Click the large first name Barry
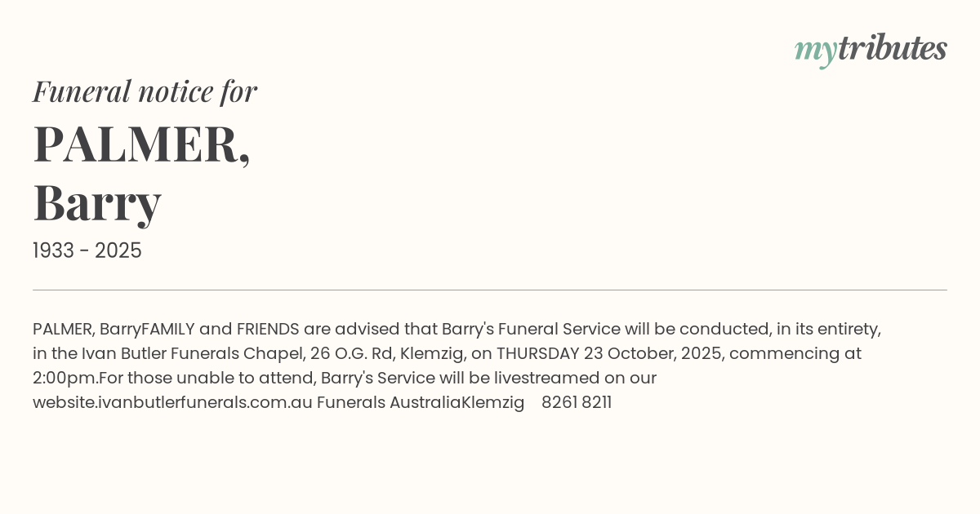The width and height of the screenshot is (980, 514). [x=97, y=202]
